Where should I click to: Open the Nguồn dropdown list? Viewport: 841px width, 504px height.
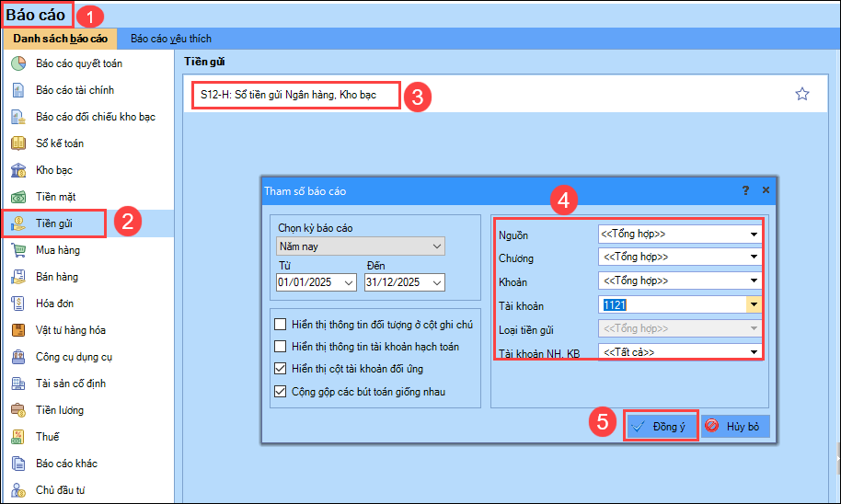click(x=754, y=235)
